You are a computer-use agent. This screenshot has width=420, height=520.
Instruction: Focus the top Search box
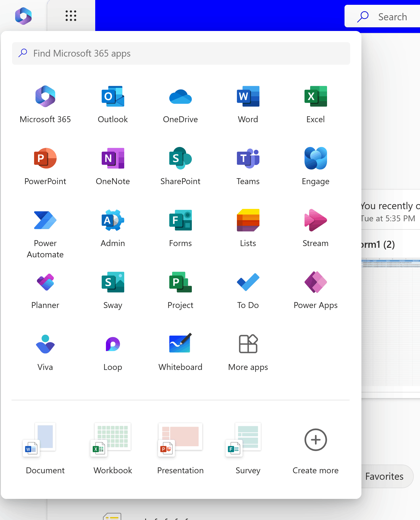[x=382, y=17]
